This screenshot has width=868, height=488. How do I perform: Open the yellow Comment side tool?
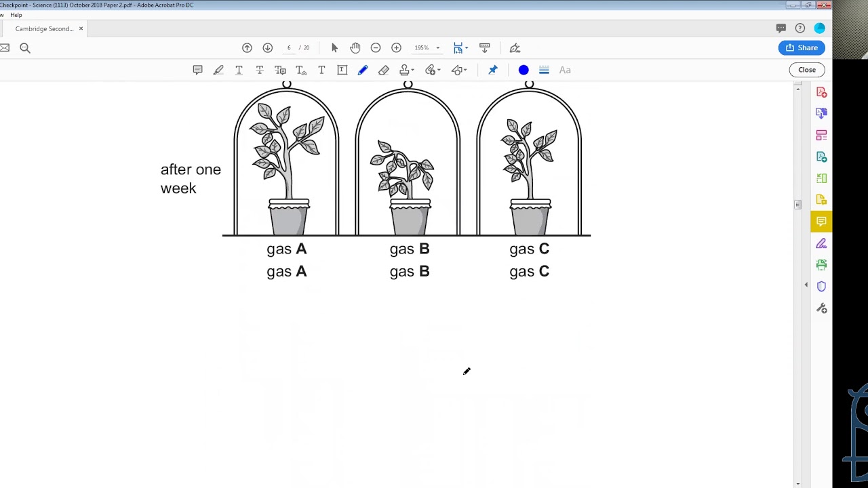[x=821, y=222]
